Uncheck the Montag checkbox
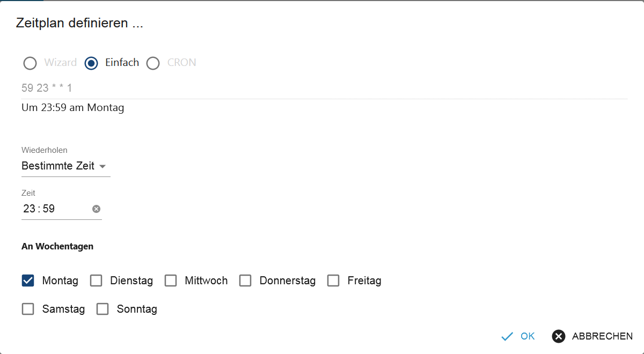The width and height of the screenshot is (644, 354). click(28, 281)
